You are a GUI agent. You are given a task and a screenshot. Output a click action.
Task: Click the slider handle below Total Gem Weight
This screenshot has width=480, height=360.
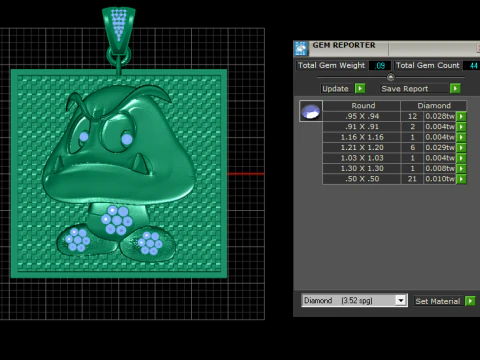(391, 77)
